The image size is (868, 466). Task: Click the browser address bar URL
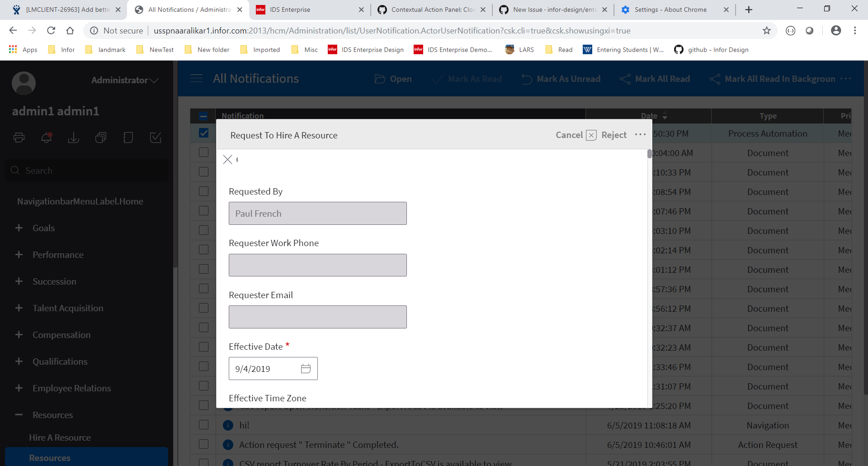point(392,30)
